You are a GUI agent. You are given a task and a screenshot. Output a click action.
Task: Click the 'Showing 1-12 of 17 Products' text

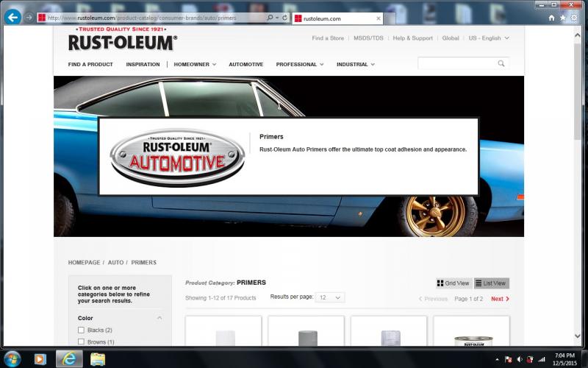coord(220,298)
